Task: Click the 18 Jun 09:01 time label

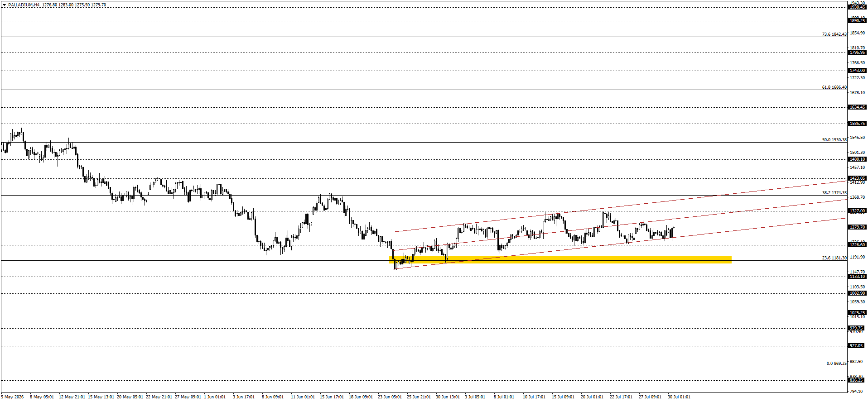Action: coord(361,397)
